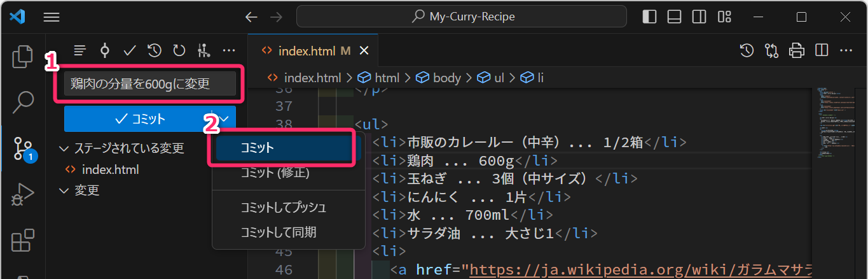Close the index.html editor tab
The height and width of the screenshot is (279, 868).
(364, 51)
